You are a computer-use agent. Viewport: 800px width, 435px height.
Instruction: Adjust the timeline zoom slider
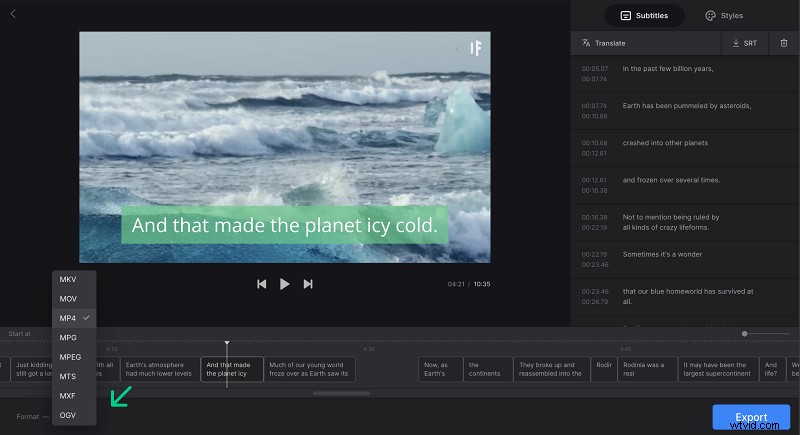click(x=745, y=333)
